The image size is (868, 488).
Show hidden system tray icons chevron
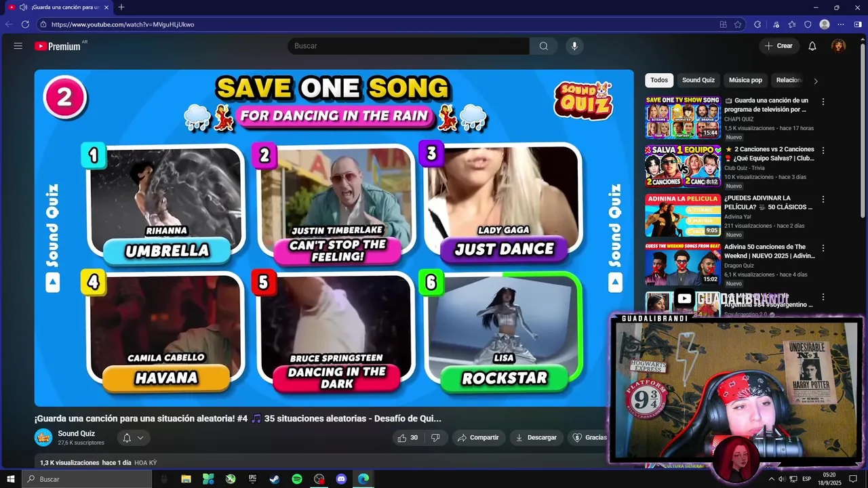[x=771, y=479]
